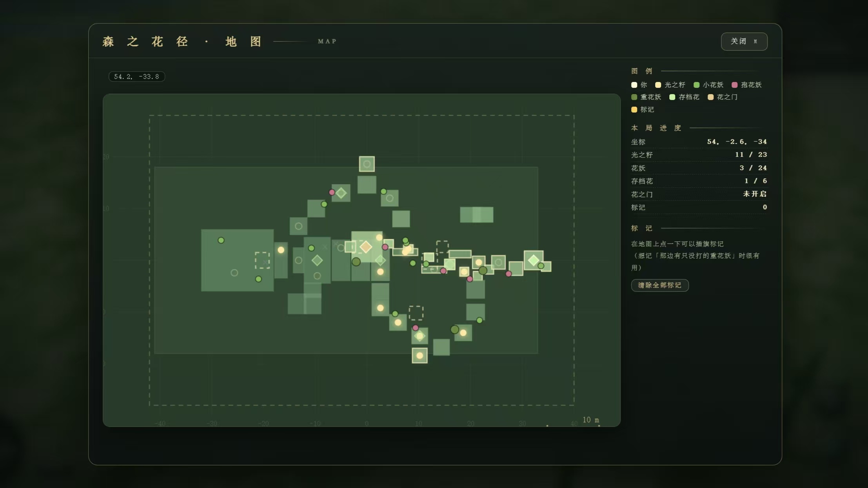Click the tan 花之门 diamond at map center
Image resolution: width=868 pixels, height=488 pixels.
365,247
